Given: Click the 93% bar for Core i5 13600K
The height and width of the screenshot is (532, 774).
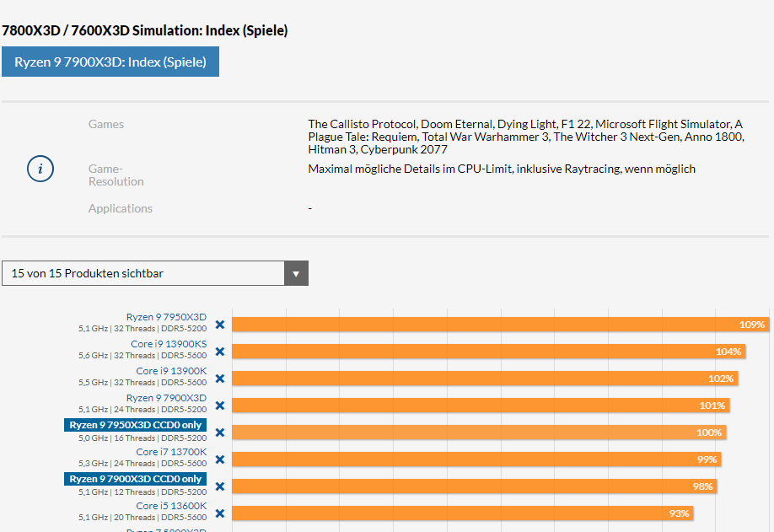Looking at the screenshot, I should [463, 513].
